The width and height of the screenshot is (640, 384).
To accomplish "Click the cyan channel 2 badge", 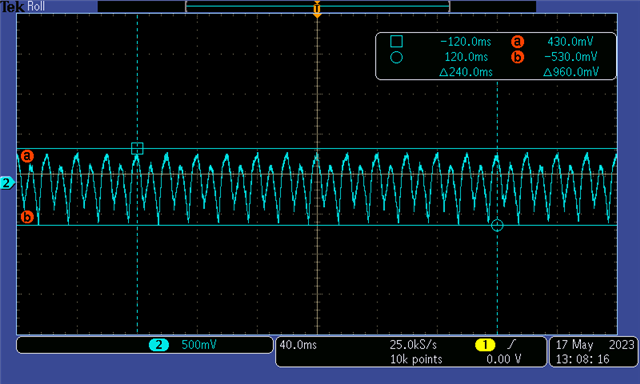I will pyautogui.click(x=159, y=345).
